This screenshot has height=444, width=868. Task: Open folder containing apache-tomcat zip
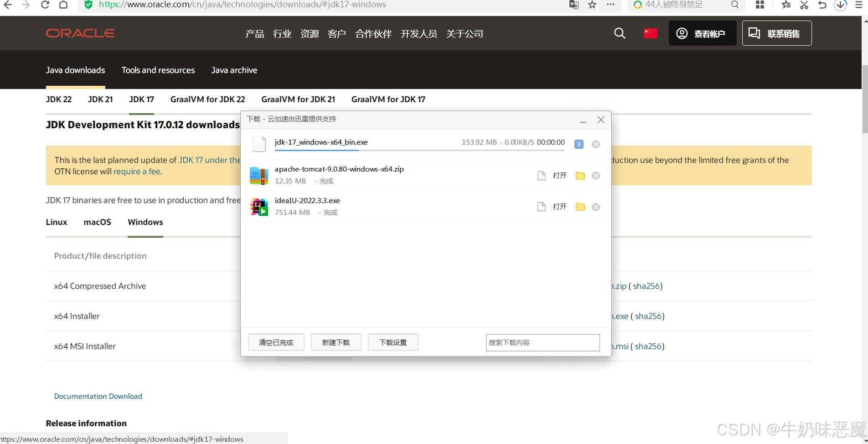[x=580, y=176]
